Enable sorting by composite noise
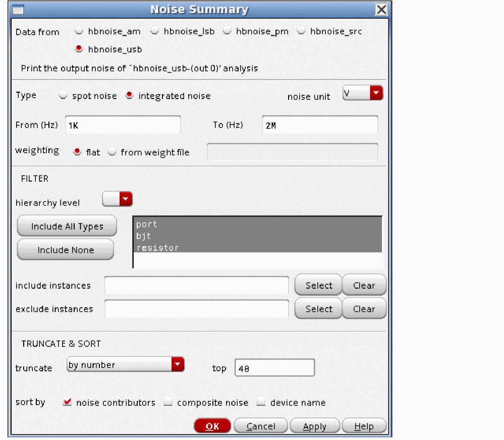The image size is (504, 440). click(x=169, y=403)
